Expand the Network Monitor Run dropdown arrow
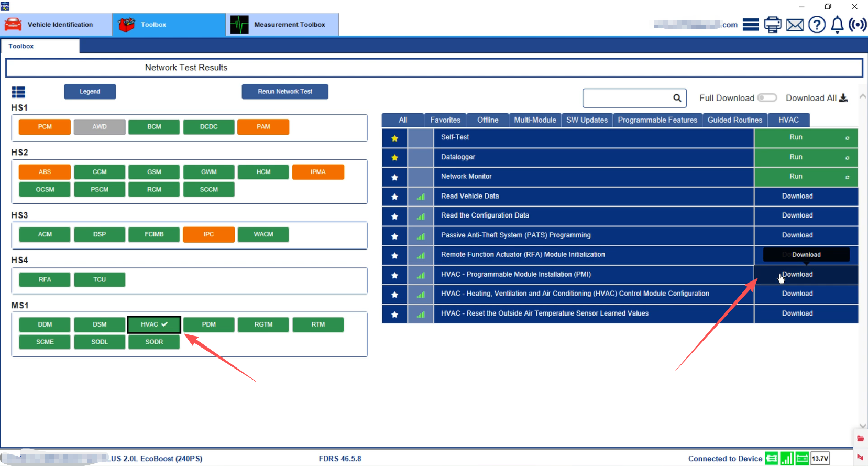 tap(847, 177)
